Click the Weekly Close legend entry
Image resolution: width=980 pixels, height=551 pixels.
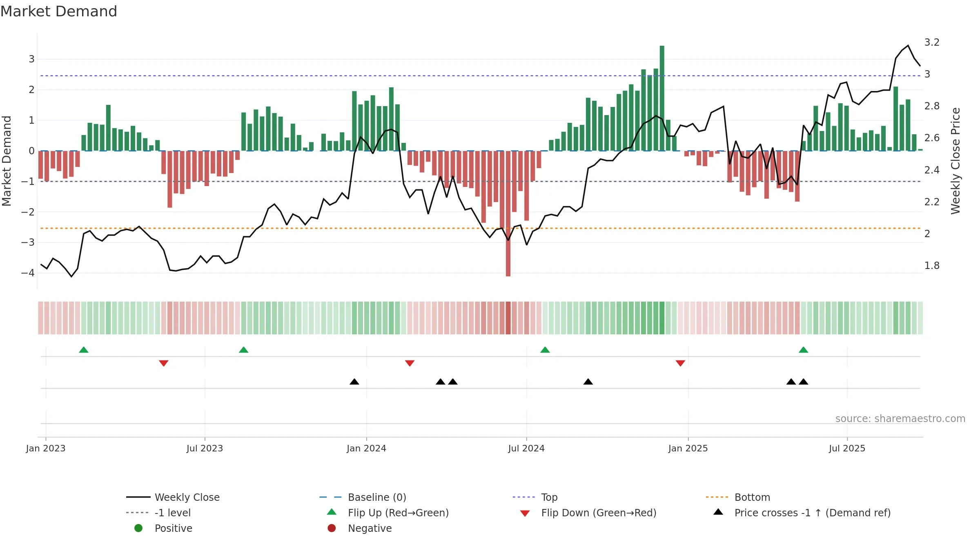tap(173, 497)
